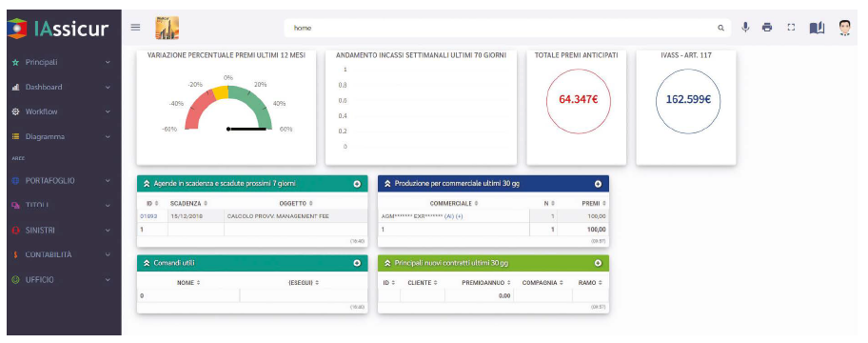This screenshot has width=868, height=343.
Task: Open agenda entry ID 01893 link
Action: [148, 216]
